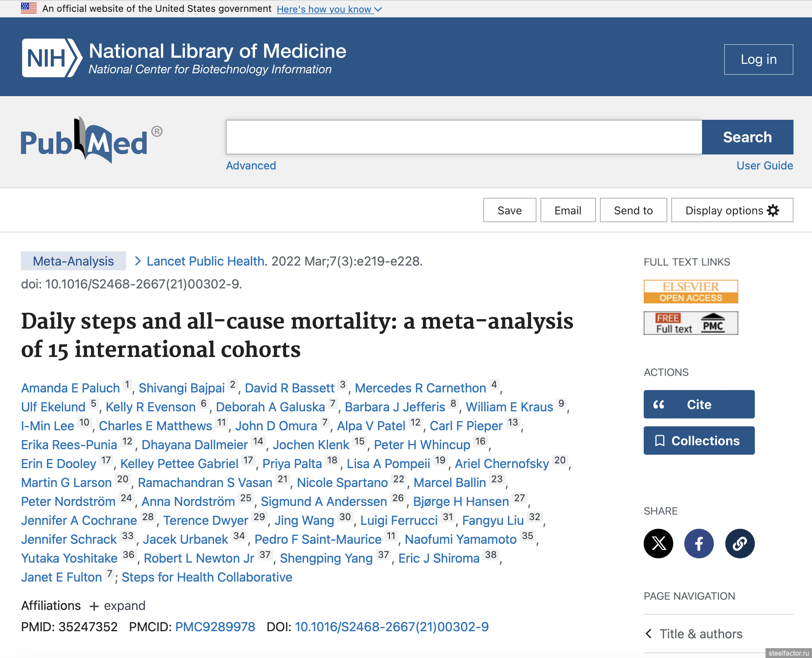Go to Title & authors navigation

pyautogui.click(x=700, y=634)
